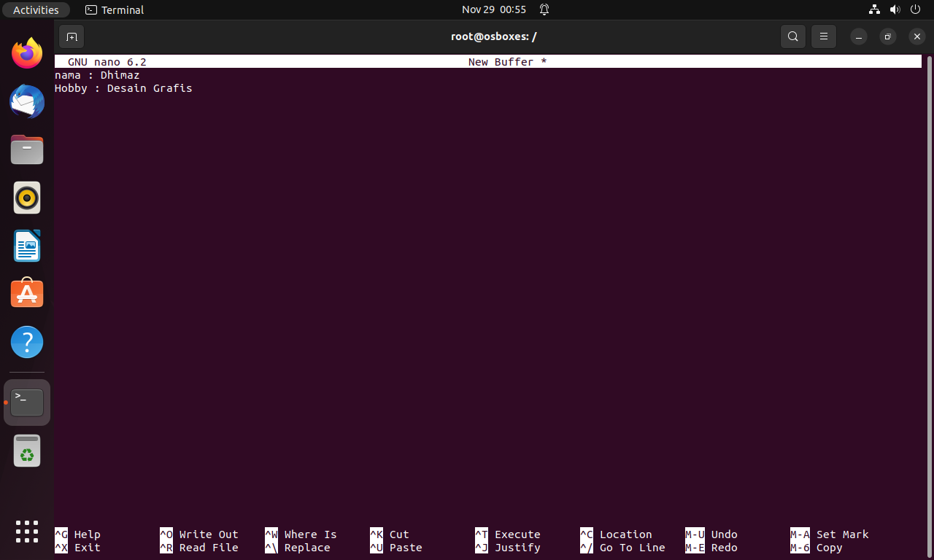Open the Help question mark icon
Screen dimensions: 934x560
tap(27, 341)
